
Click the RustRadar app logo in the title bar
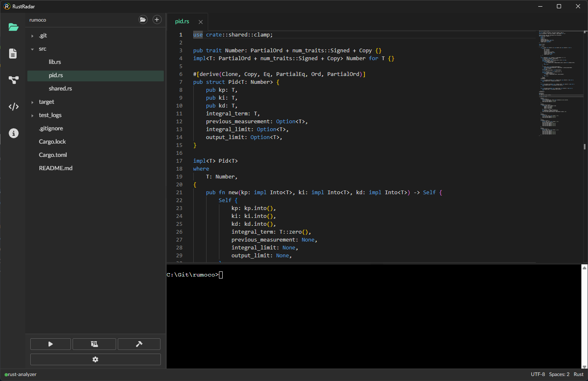[x=7, y=6]
